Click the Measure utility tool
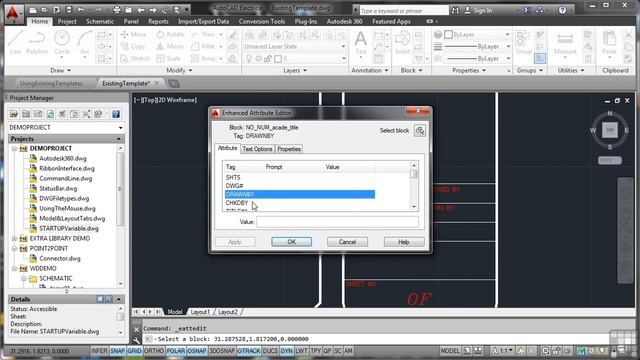This screenshot has width=640, height=360. (565, 42)
